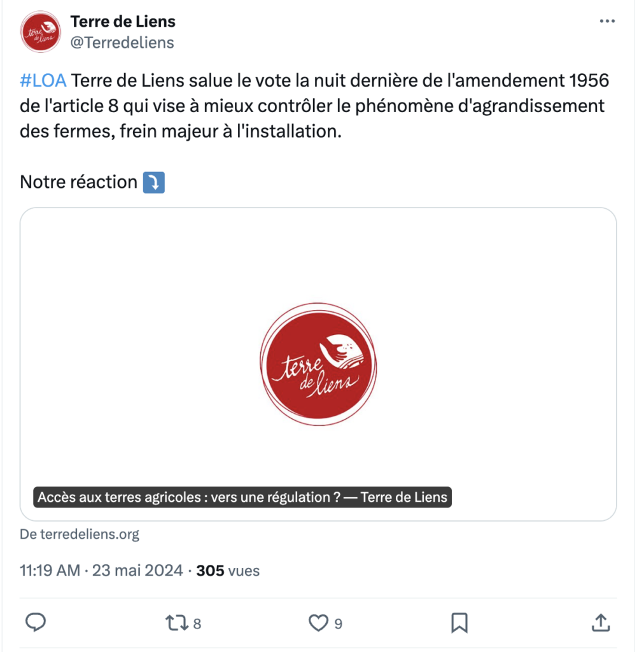The height and width of the screenshot is (652, 644).
Task: Click the "Notre réaction" text line
Action: tap(79, 182)
